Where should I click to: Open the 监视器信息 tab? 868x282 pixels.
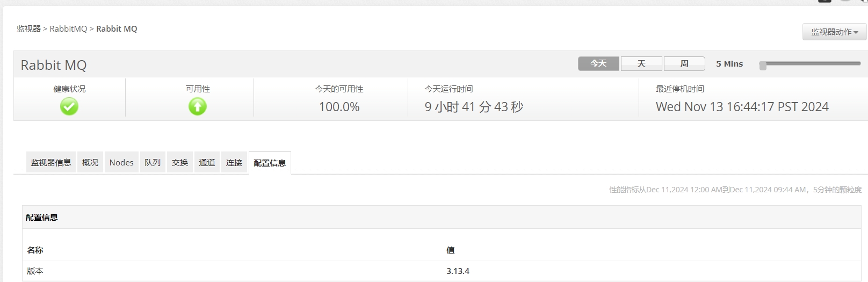click(51, 162)
